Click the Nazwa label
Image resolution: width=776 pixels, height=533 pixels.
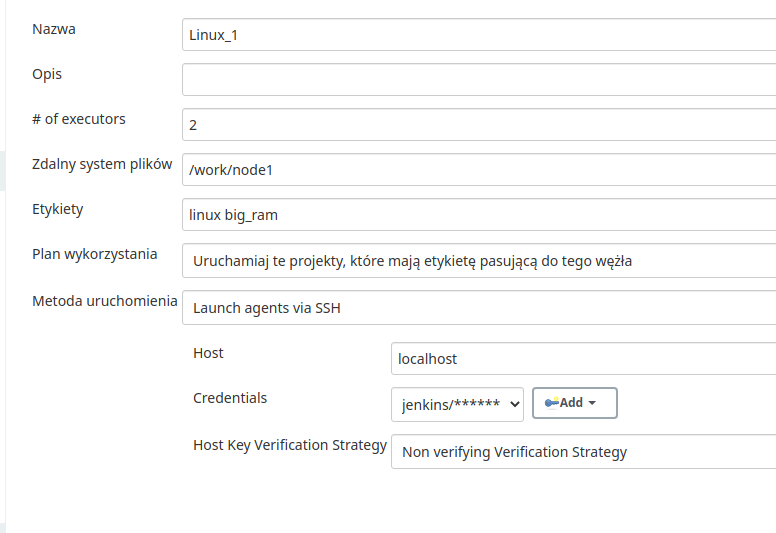coord(54,29)
